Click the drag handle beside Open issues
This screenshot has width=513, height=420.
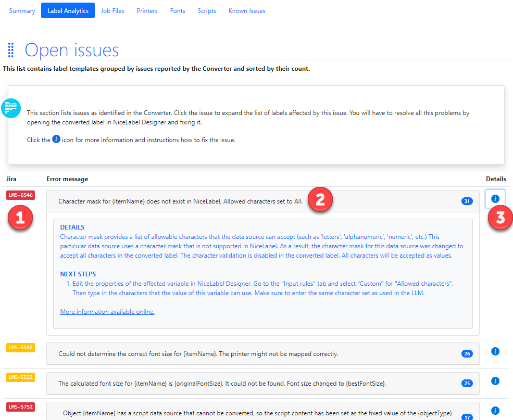coord(11,50)
